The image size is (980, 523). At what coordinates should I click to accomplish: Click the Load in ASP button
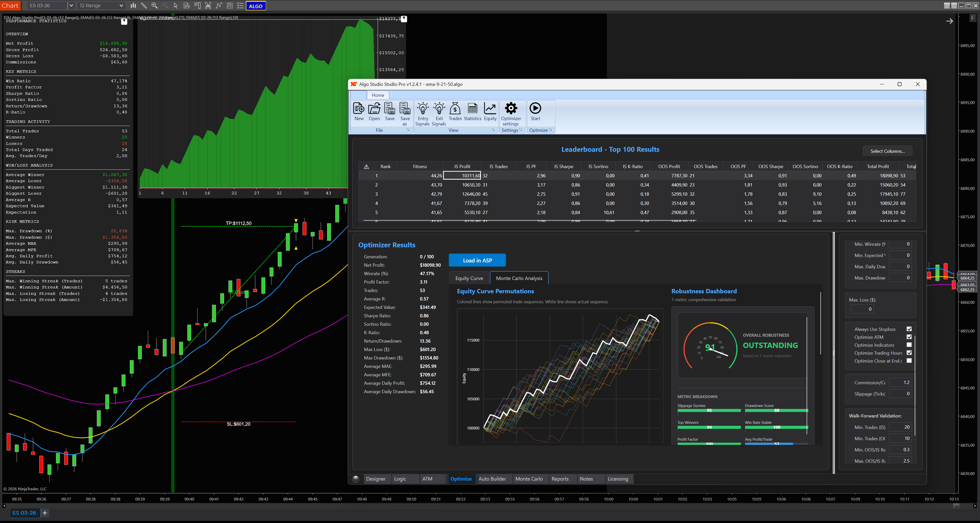click(477, 260)
